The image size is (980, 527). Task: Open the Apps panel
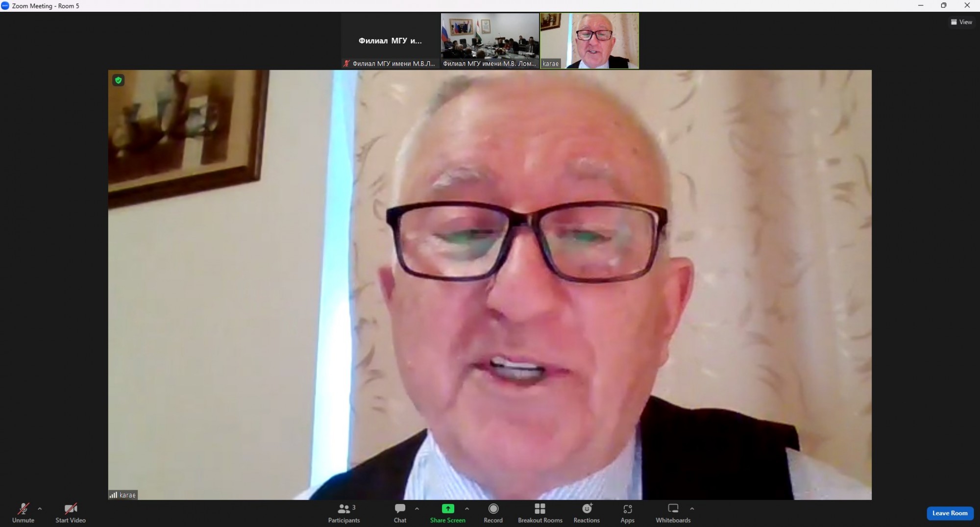click(x=627, y=513)
